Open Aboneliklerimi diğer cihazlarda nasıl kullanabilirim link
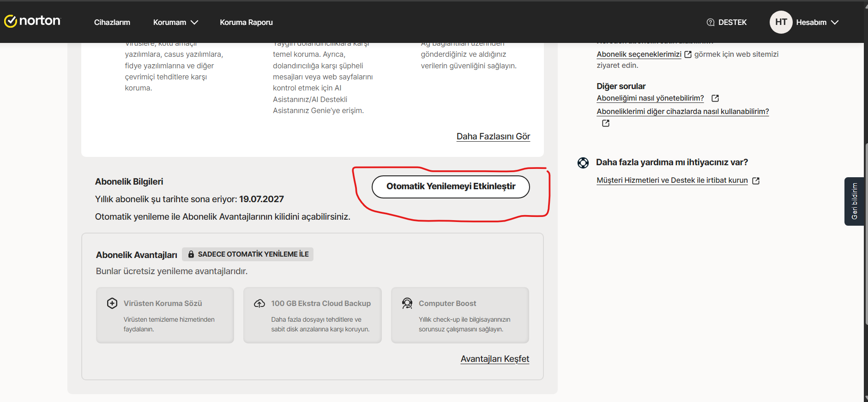Image resolution: width=868 pixels, height=402 pixels. click(683, 111)
